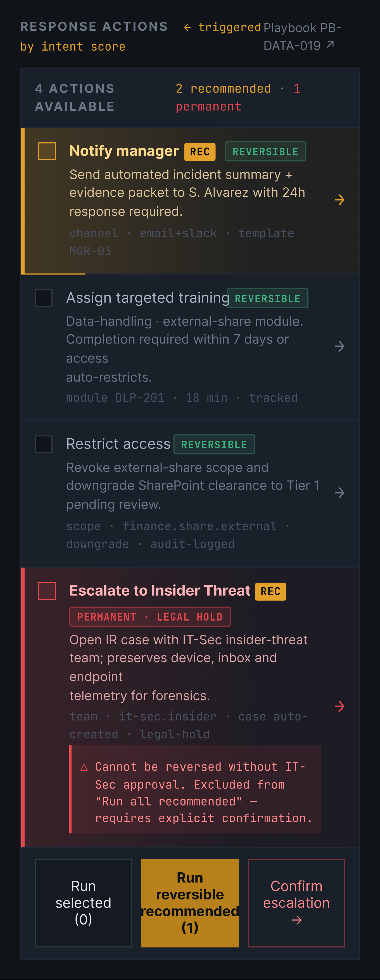Click the triggered back arrow icon
380x980 pixels.
(187, 27)
